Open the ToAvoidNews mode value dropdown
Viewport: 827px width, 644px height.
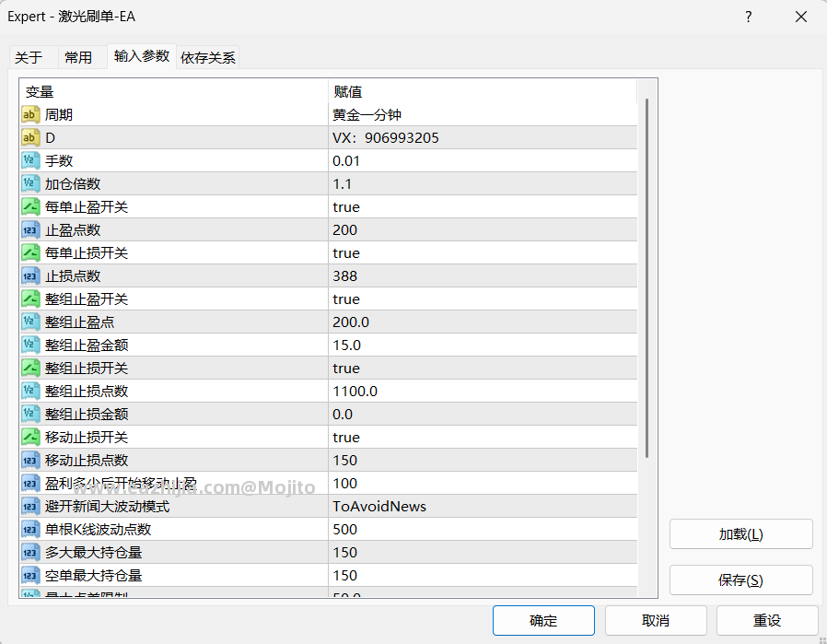coord(483,507)
